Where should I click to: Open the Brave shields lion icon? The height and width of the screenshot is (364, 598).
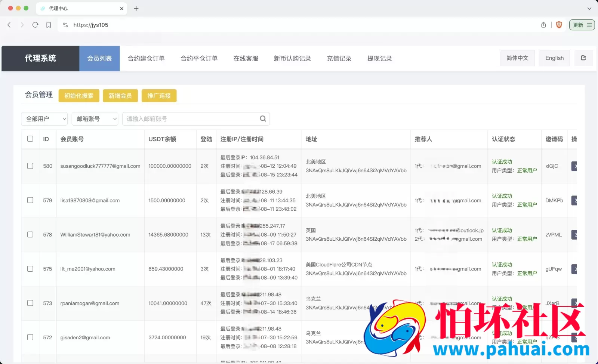coord(559,25)
